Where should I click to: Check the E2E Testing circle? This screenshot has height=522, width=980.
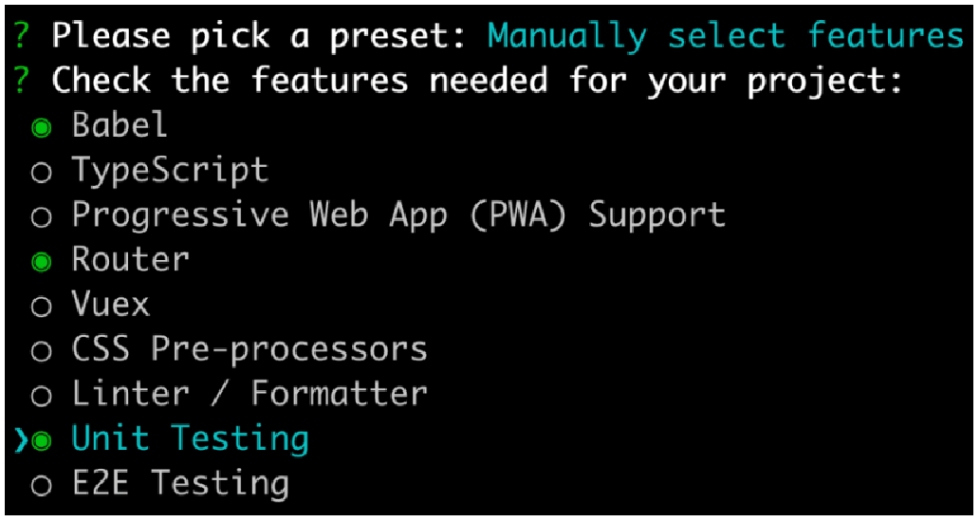(41, 486)
